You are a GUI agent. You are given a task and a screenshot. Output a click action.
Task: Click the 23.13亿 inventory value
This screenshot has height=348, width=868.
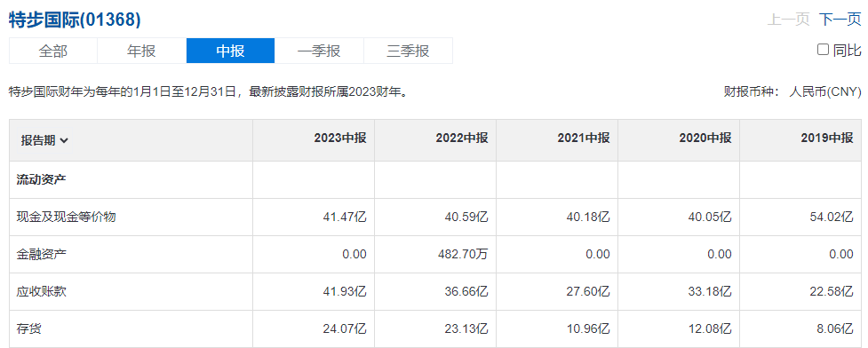[x=466, y=328]
